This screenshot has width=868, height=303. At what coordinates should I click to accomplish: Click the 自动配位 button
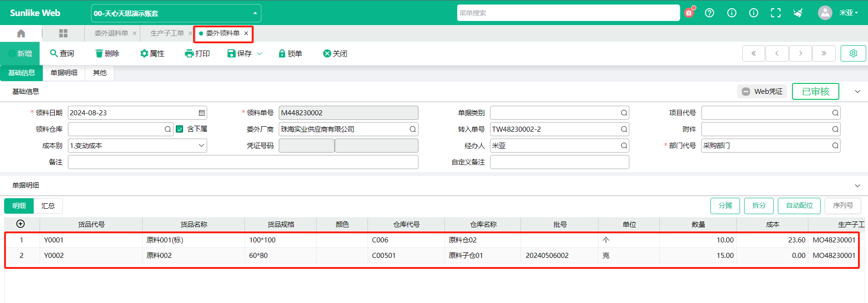799,206
